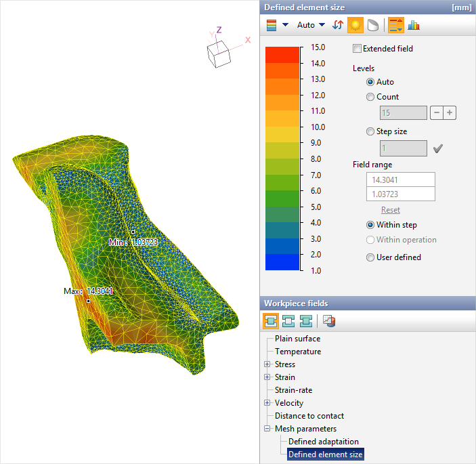Expand the Stress tree node

(x=267, y=364)
